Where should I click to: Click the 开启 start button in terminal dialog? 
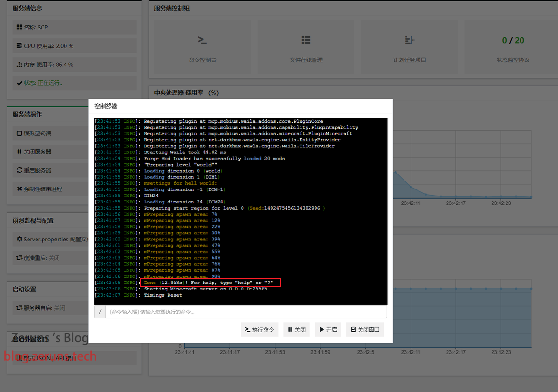[328, 329]
